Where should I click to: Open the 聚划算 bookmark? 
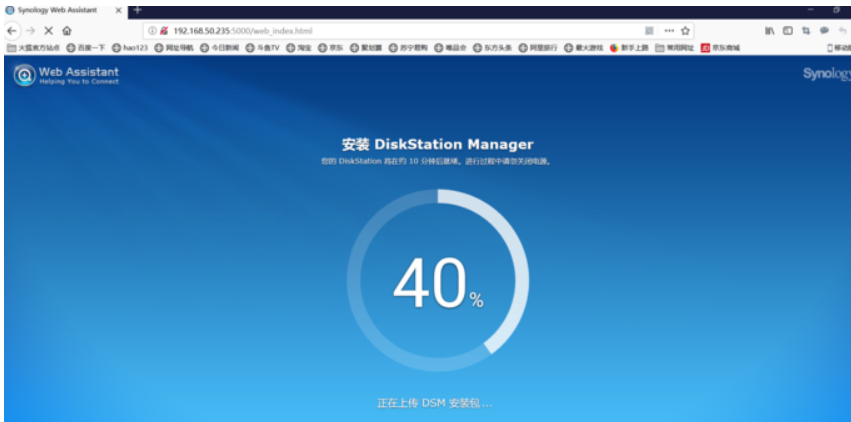coord(366,48)
